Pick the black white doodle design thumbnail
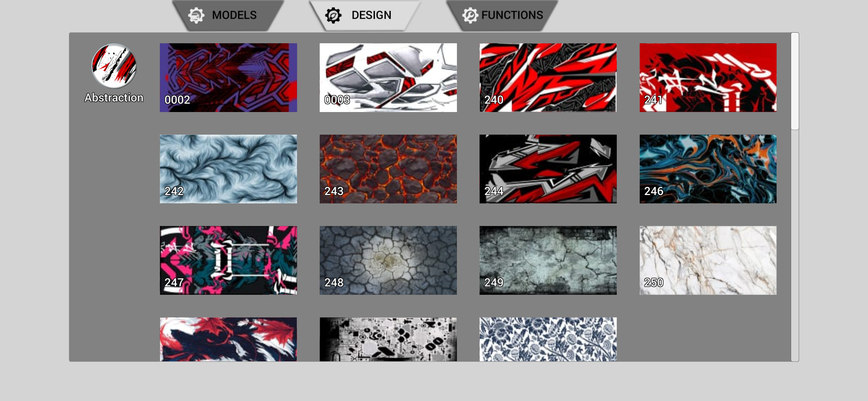The height and width of the screenshot is (401, 868). [388, 339]
